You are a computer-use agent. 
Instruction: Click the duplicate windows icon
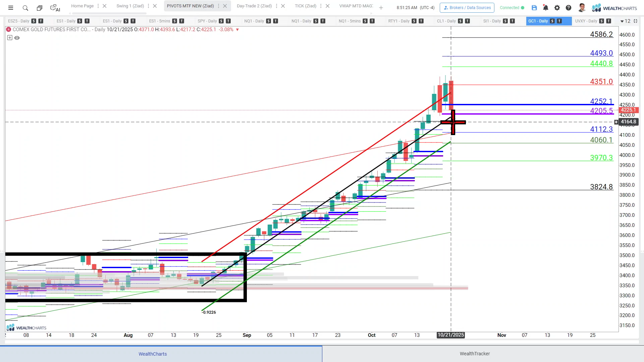[x=40, y=8]
